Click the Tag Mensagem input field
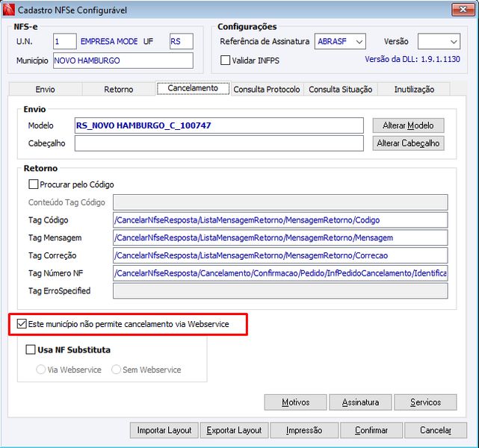The image size is (479, 448). (x=280, y=237)
